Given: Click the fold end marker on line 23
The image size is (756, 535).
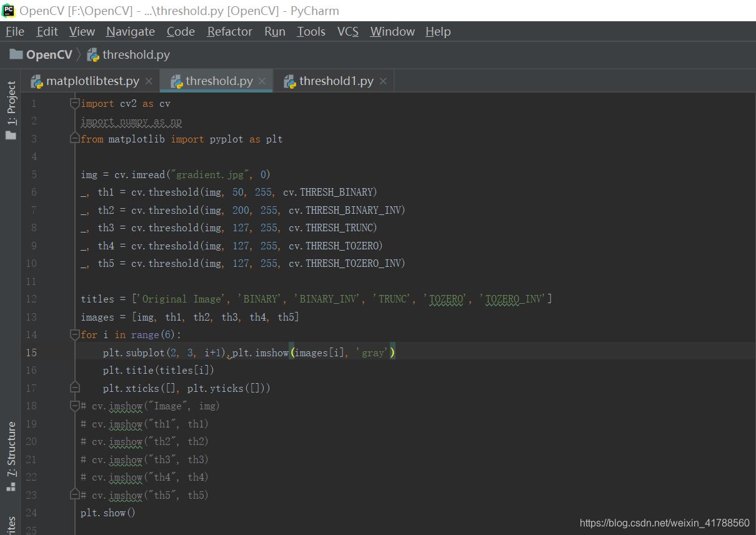Looking at the screenshot, I should pyautogui.click(x=75, y=495).
